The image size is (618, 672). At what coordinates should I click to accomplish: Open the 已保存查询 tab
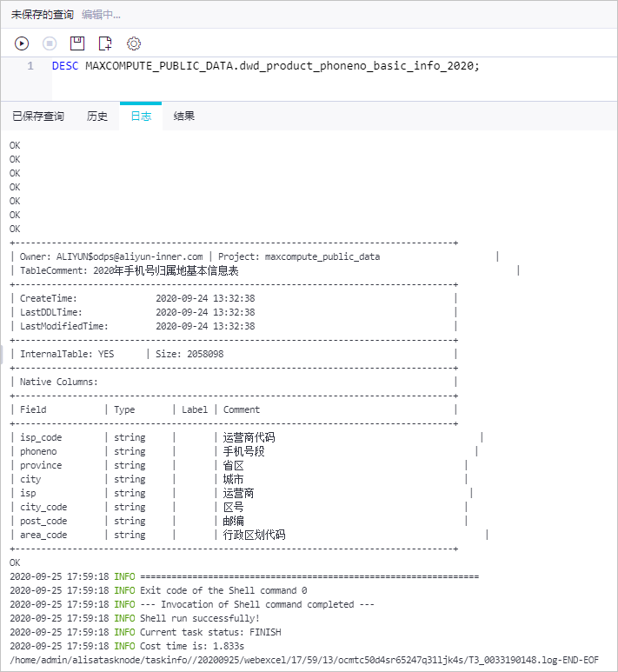tap(38, 116)
